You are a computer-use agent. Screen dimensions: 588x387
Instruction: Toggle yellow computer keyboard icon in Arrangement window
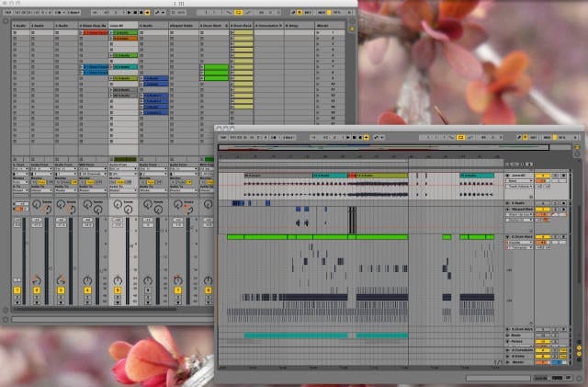525,138
